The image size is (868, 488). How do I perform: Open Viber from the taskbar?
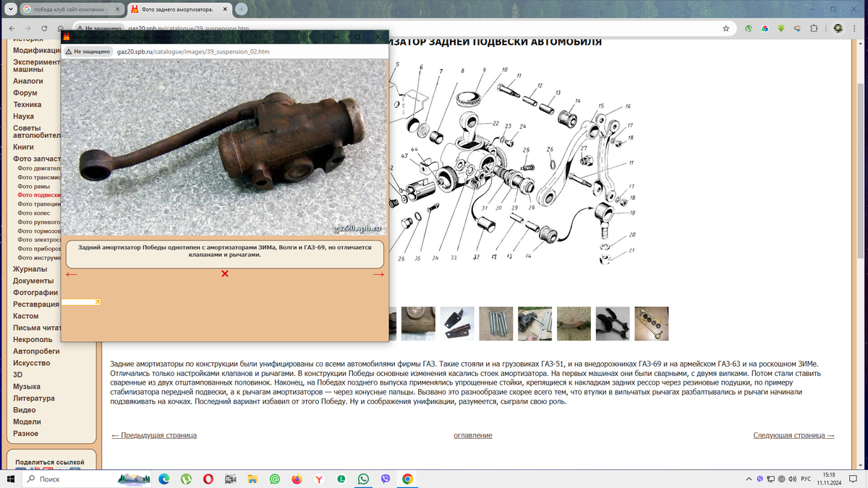[386, 479]
